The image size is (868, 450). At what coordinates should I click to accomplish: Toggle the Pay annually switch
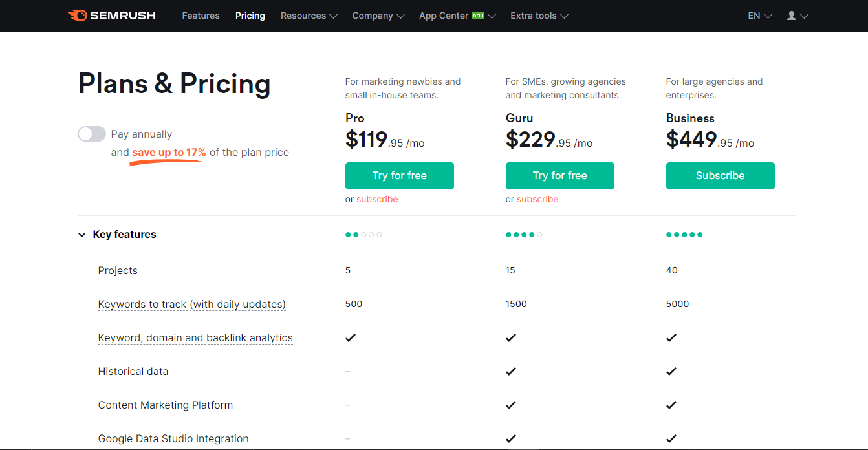[x=92, y=134]
